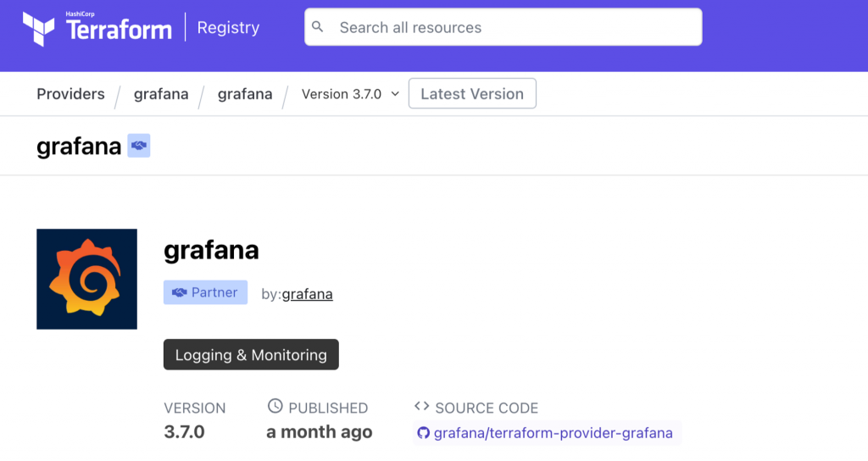868x461 pixels.
Task: Go to Registry home link
Action: (228, 27)
